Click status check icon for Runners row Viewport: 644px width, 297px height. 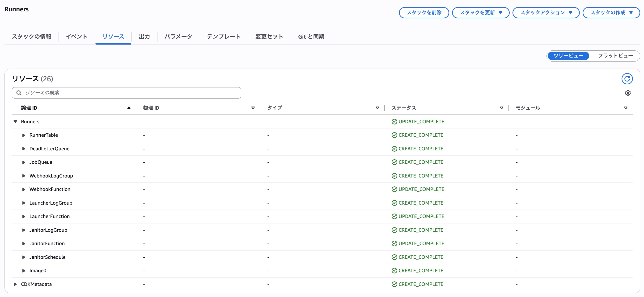tap(394, 122)
